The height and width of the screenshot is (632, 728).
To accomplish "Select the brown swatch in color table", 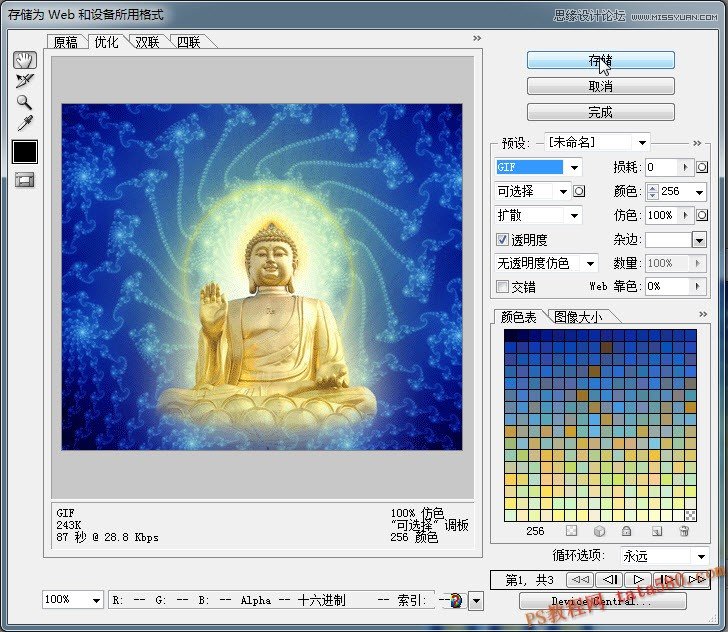I will pyautogui.click(x=606, y=347).
